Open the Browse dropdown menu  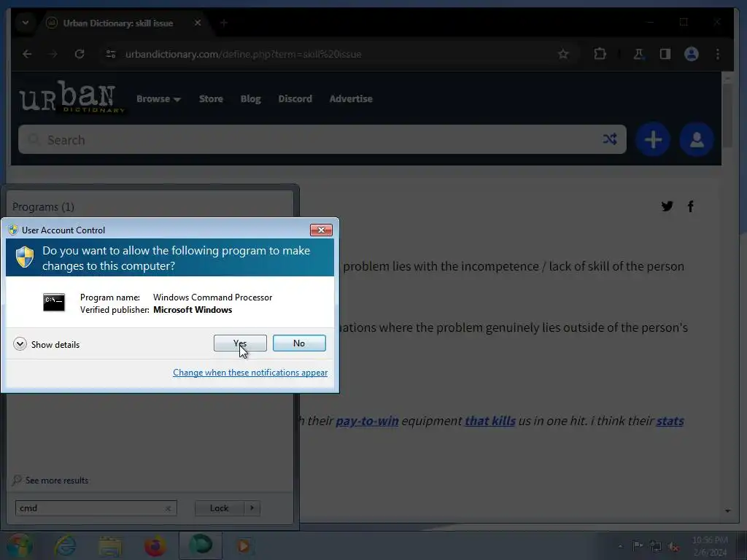158,98
